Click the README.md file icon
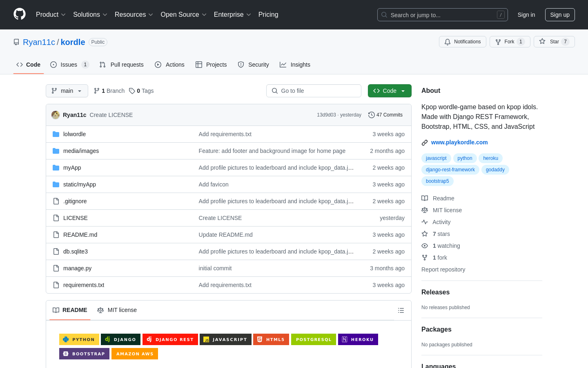 coord(56,235)
